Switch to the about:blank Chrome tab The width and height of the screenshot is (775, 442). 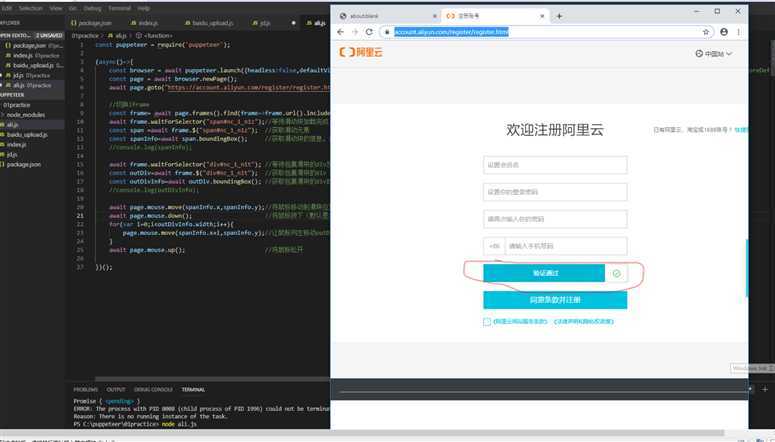pyautogui.click(x=386, y=16)
